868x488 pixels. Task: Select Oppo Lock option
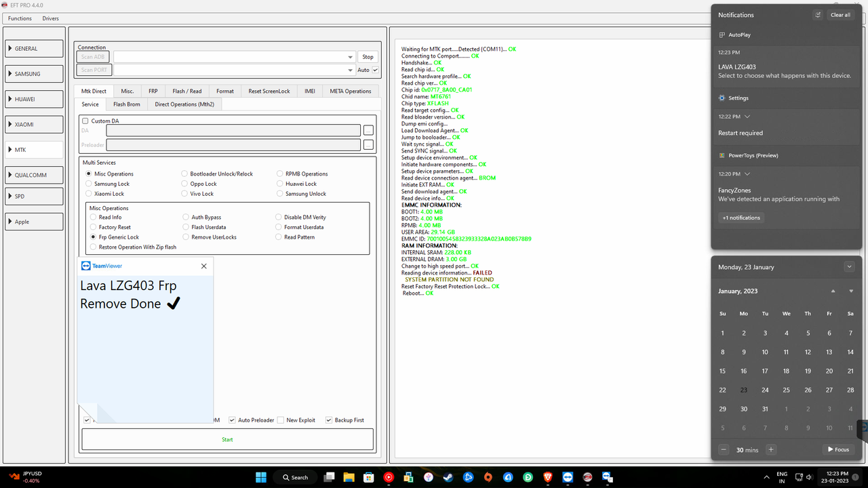pyautogui.click(x=184, y=184)
